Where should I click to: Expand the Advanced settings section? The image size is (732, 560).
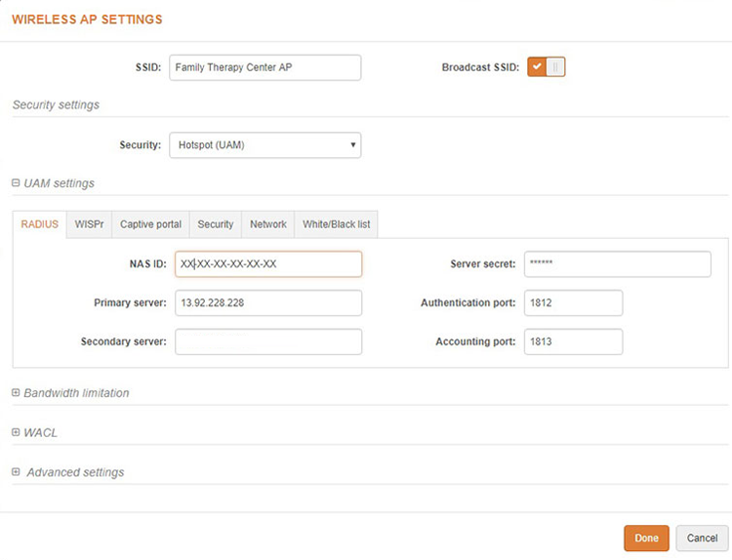click(x=17, y=472)
